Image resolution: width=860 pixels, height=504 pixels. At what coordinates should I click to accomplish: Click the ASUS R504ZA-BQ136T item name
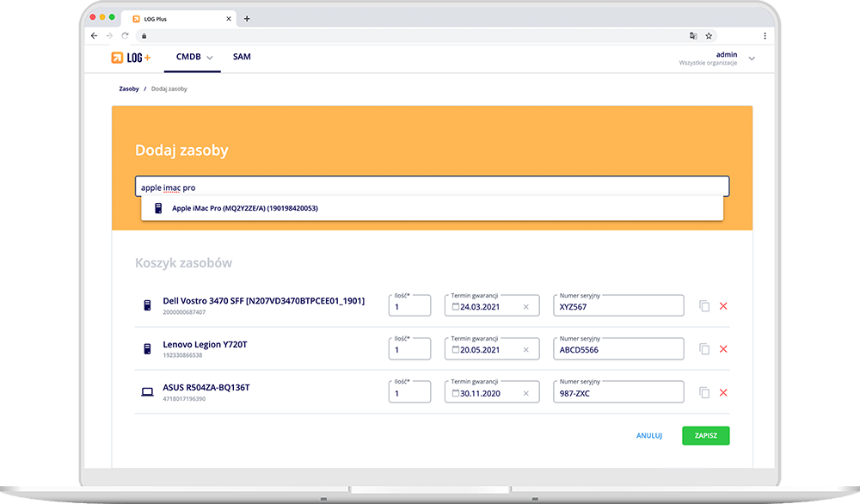click(206, 388)
